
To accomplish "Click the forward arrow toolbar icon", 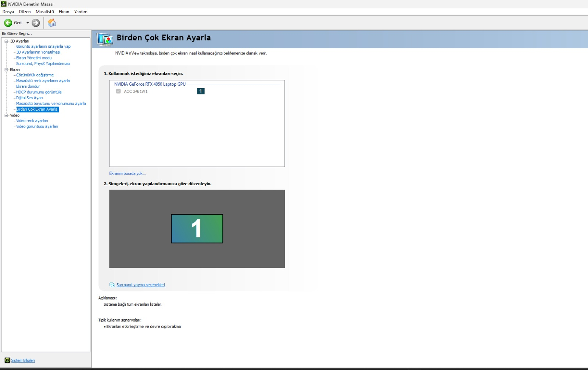I will (36, 23).
